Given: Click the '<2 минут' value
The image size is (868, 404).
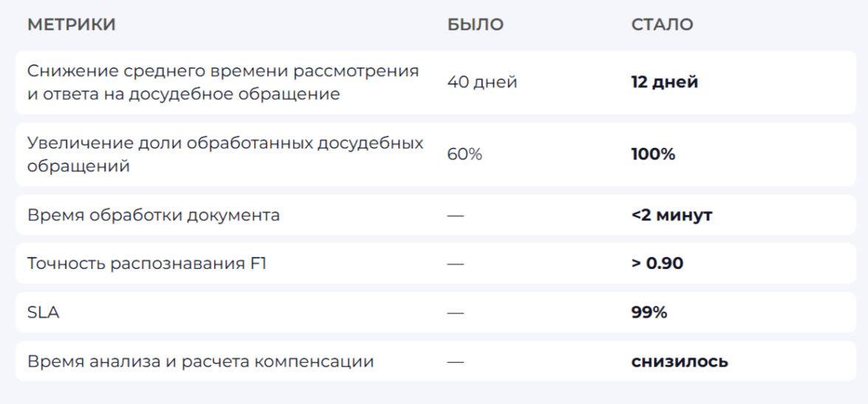Looking at the screenshot, I should pos(672,215).
